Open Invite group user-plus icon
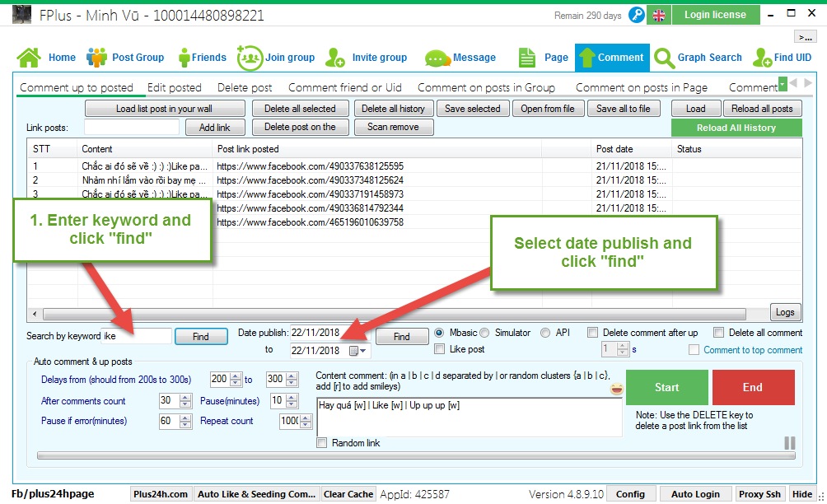Screen dimensions: 827x504 click(335, 58)
